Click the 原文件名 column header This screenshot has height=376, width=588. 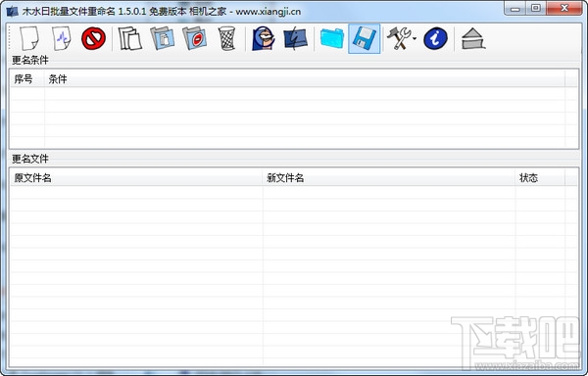tap(136, 178)
